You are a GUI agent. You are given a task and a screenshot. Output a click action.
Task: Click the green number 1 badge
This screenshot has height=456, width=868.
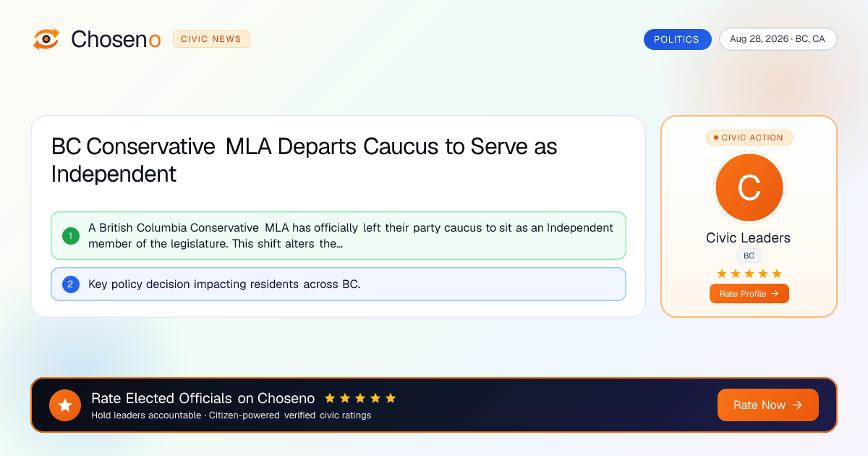(x=71, y=235)
